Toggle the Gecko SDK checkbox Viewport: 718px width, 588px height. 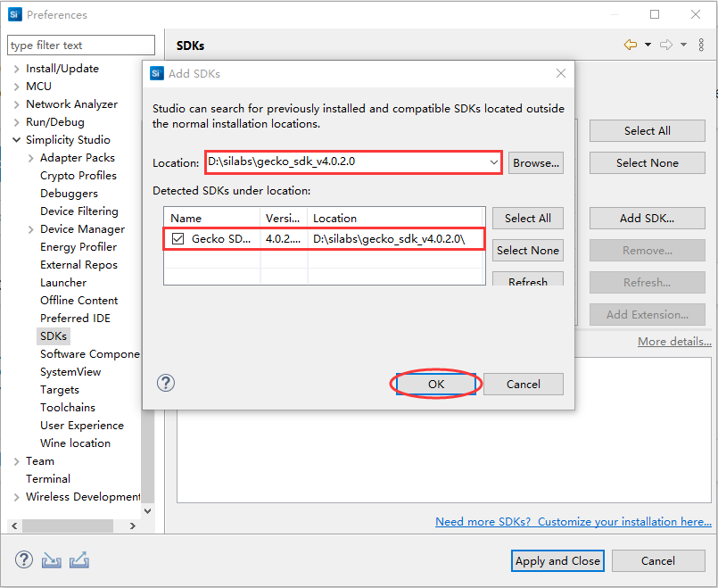[x=177, y=238]
